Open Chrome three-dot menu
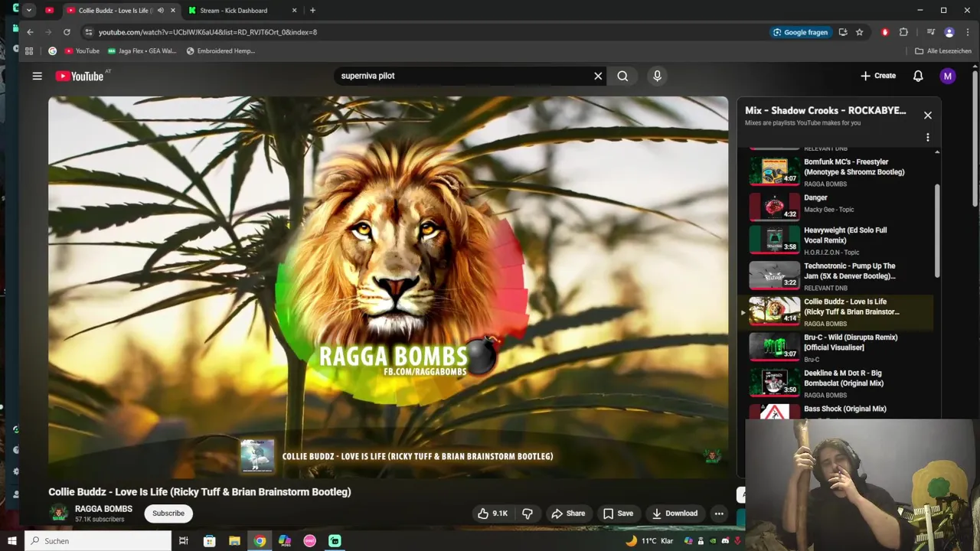The width and height of the screenshot is (980, 551). pos(968,32)
